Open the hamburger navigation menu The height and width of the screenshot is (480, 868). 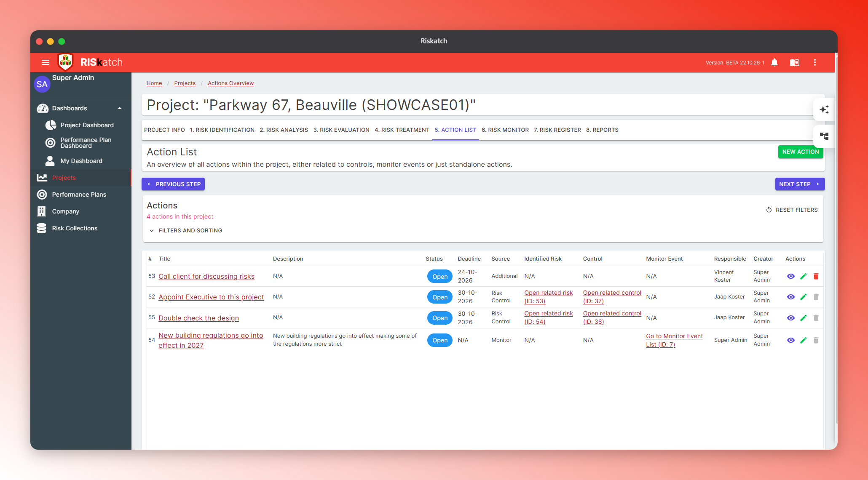point(46,62)
